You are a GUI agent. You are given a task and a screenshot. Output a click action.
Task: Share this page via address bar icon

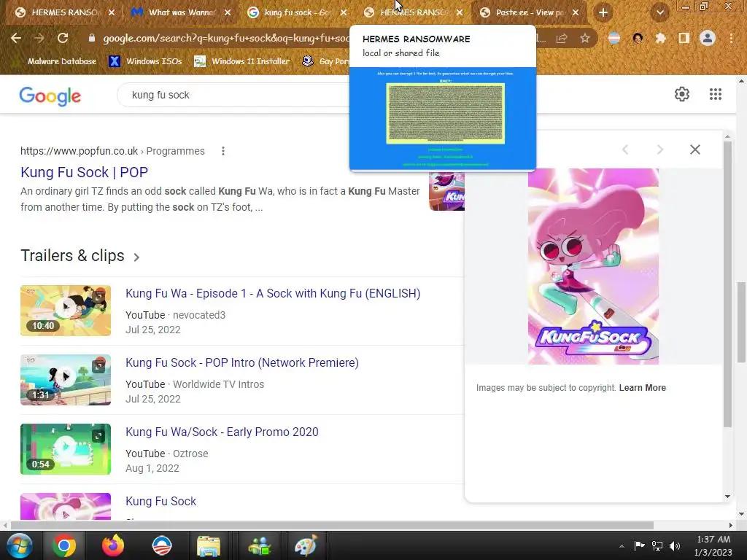pyautogui.click(x=562, y=38)
